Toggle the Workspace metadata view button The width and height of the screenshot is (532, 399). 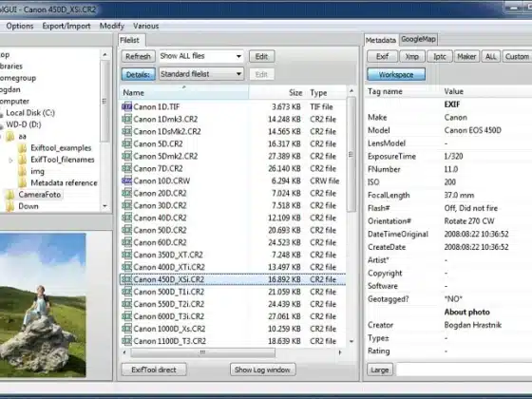(x=396, y=75)
